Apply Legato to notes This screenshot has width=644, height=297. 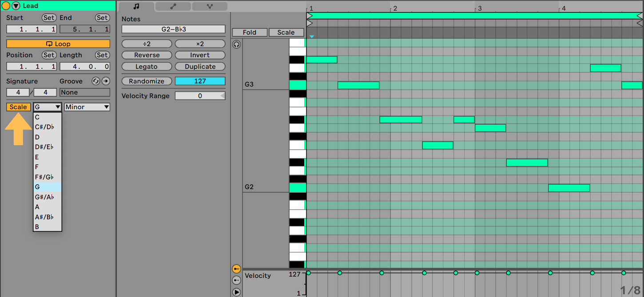pos(147,67)
